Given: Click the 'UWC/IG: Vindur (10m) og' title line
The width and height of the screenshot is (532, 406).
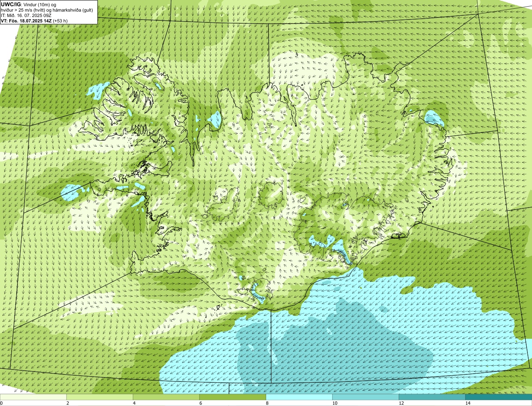Looking at the screenshot, I should [28, 4].
